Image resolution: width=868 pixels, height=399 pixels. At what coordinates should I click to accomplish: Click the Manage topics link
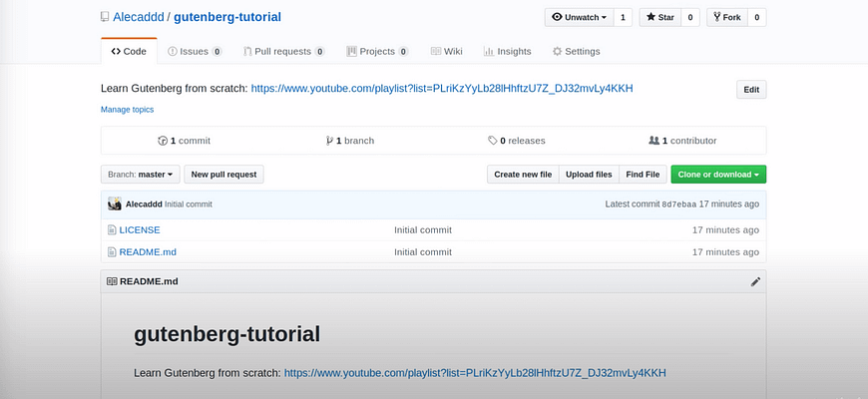[128, 110]
